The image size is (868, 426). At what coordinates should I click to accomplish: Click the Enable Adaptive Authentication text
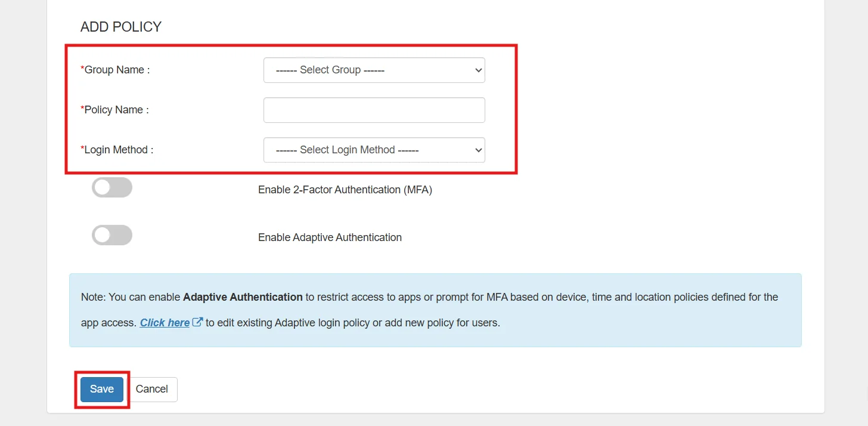[330, 237]
